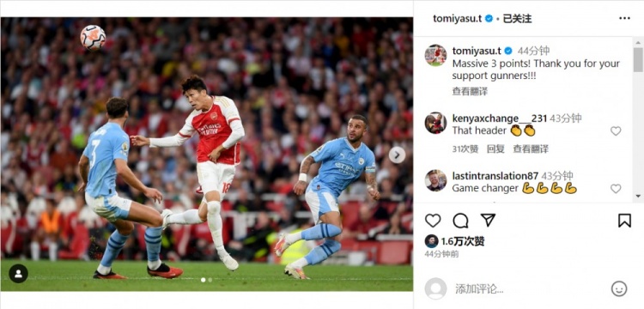Viewport: 644px width, 309px height.
Task: Reply to kenyaxchange___231's comment
Action: [x=495, y=149]
